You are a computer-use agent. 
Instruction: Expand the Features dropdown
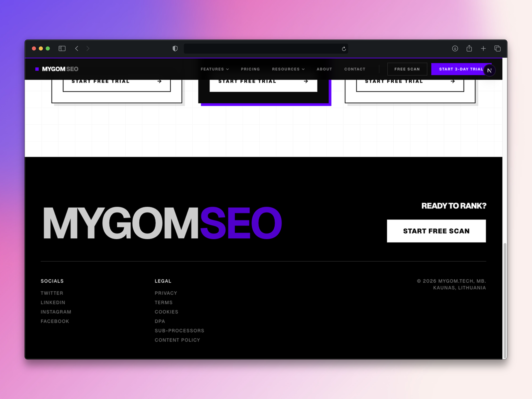point(214,69)
